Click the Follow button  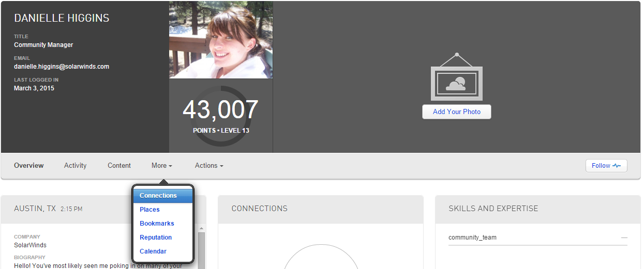[606, 166]
